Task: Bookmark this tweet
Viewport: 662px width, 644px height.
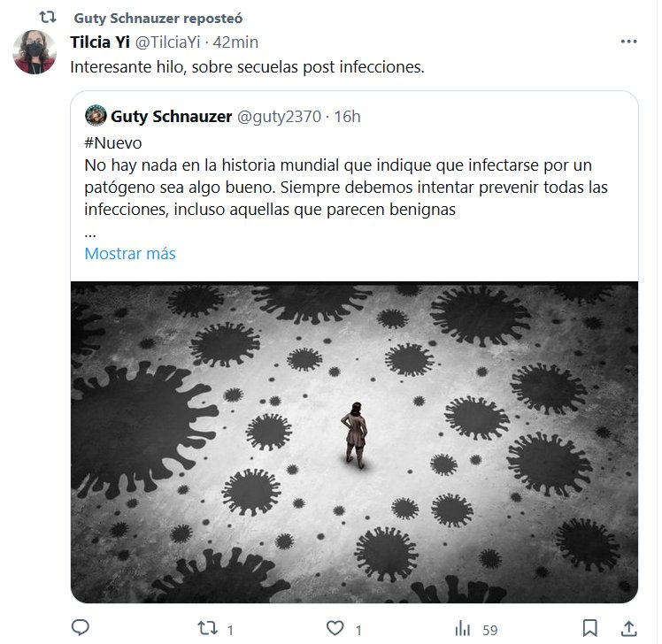Action: coord(589,628)
